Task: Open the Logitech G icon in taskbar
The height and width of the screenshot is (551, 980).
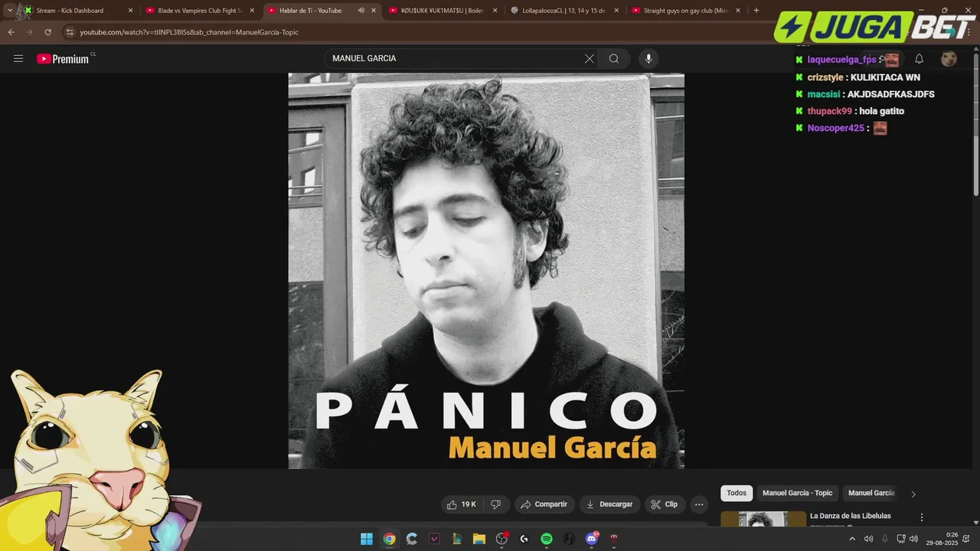Action: [524, 539]
